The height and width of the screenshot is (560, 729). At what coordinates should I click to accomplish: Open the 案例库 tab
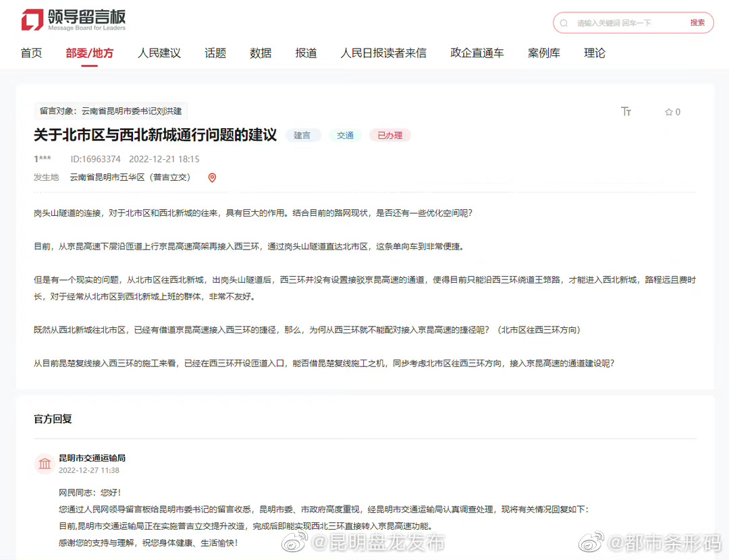point(543,53)
